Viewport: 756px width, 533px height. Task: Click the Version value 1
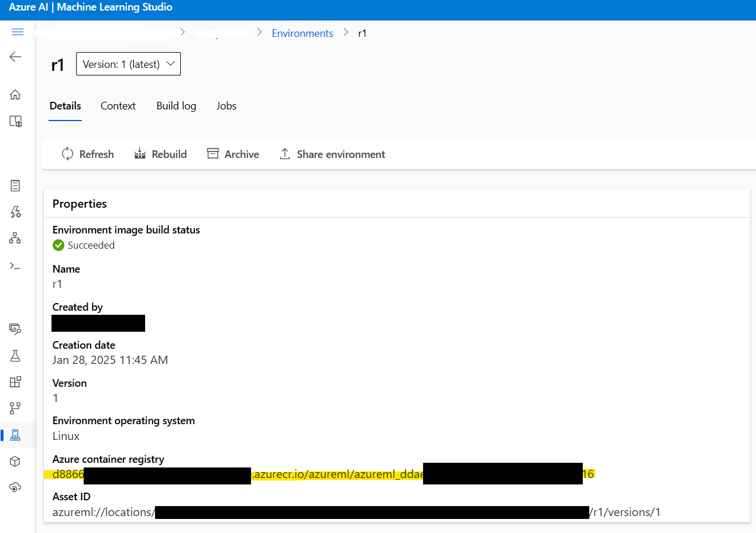tap(56, 398)
